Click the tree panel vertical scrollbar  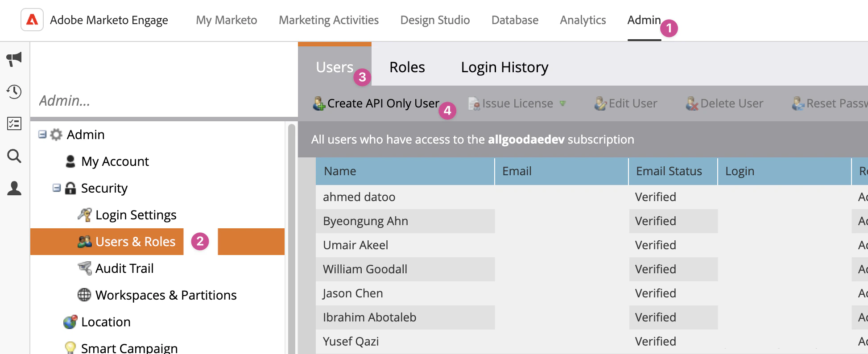[x=292, y=239]
